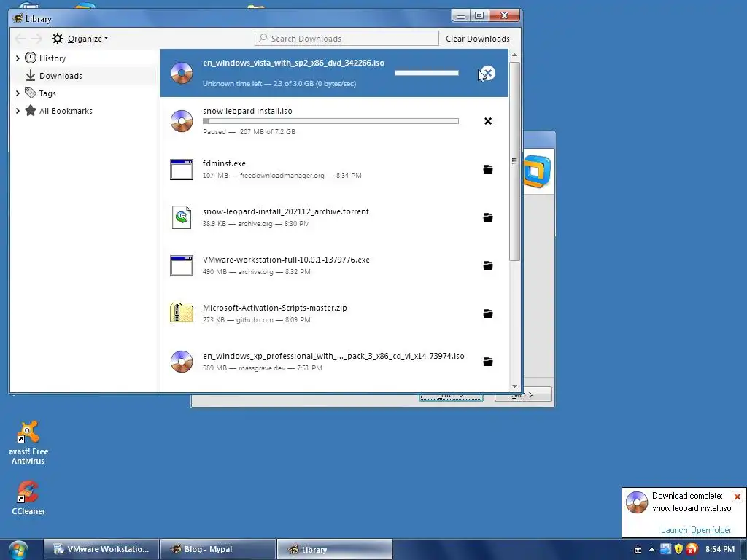The width and height of the screenshot is (747, 560).
Task: Close the Download complete notification
Action: [737, 496]
